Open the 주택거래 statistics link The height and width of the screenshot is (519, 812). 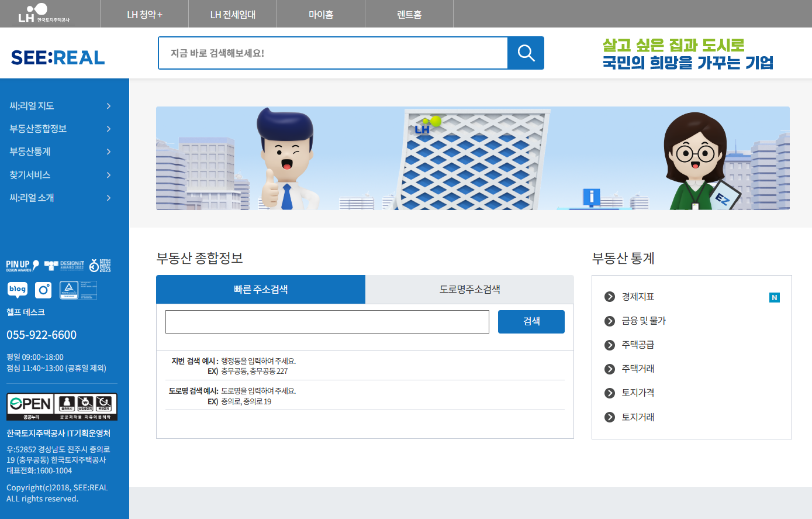[638, 369]
